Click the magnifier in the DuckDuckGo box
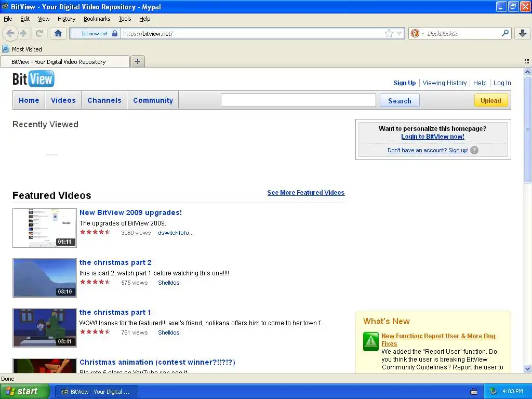This screenshot has width=532, height=399. point(505,33)
